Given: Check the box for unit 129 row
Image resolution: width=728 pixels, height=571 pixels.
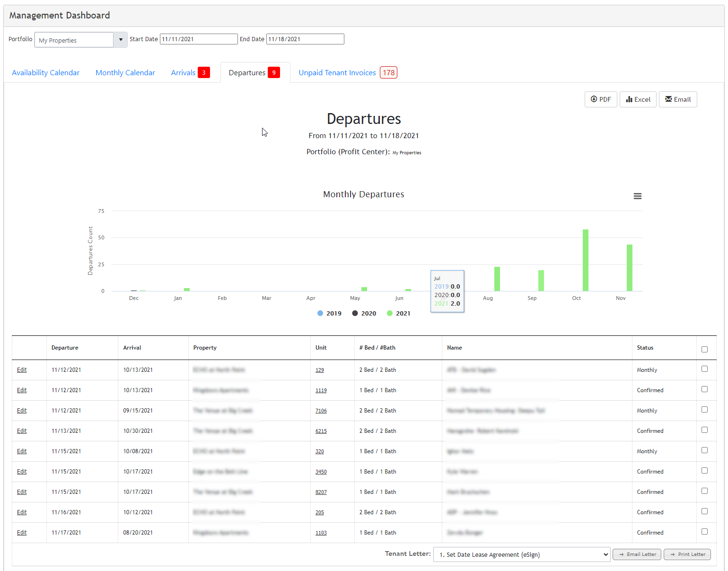Looking at the screenshot, I should pyautogui.click(x=705, y=369).
